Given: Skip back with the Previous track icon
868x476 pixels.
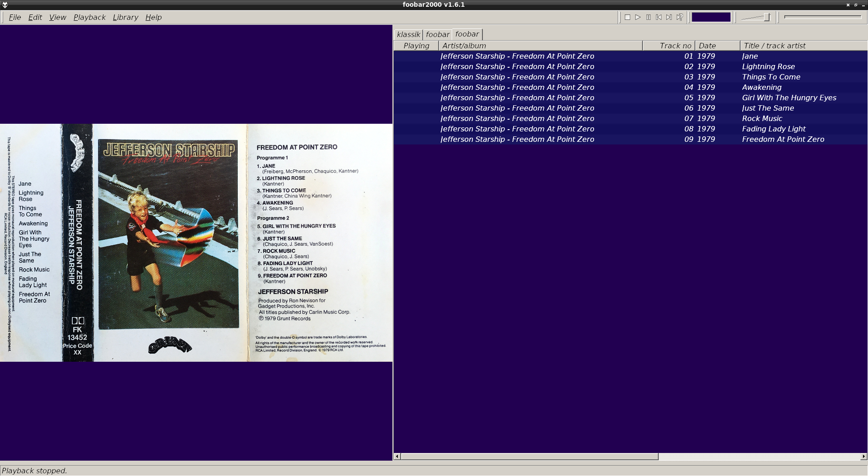Looking at the screenshot, I should point(659,17).
